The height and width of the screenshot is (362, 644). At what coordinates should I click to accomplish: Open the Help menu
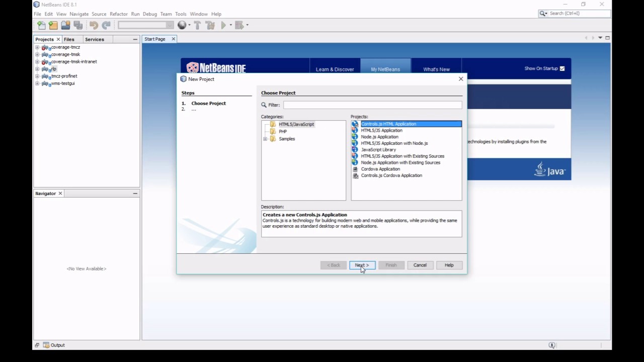[x=216, y=14]
